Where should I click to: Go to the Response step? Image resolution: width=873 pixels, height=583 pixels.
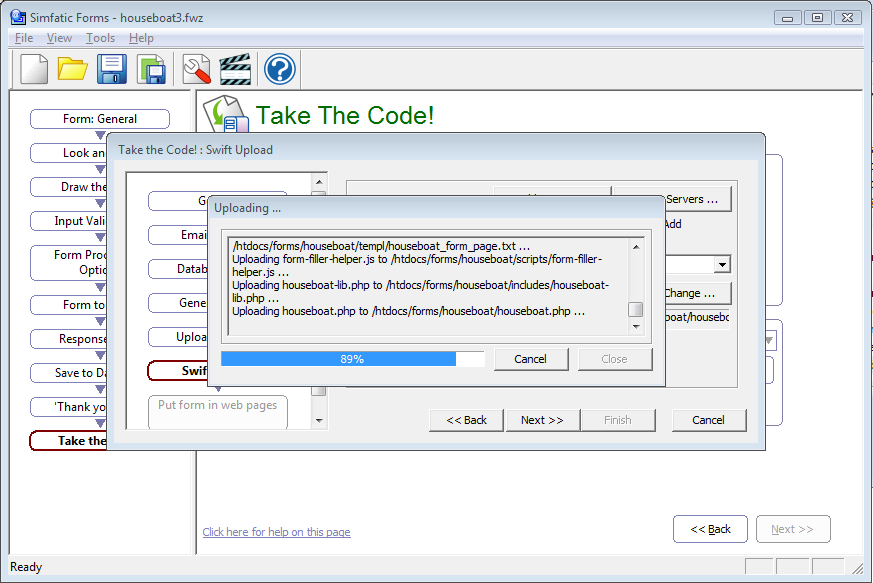[68, 339]
